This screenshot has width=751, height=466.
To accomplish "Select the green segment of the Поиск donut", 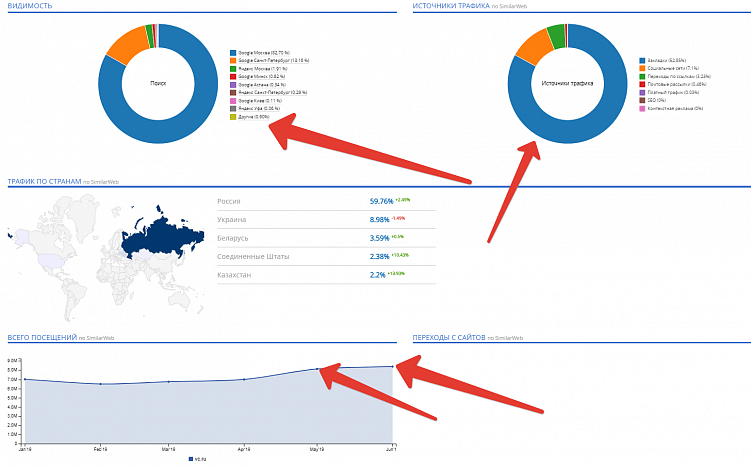I will coord(149,36).
